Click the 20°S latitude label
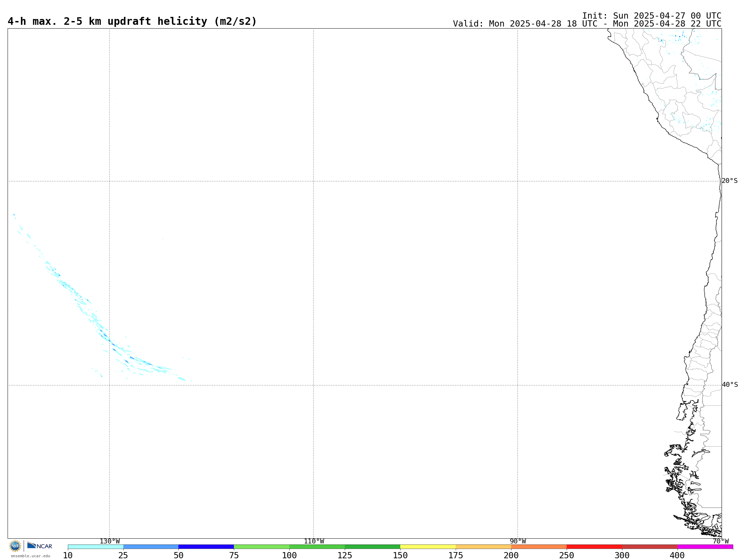Screen dimensions: 744x560 click(x=730, y=181)
